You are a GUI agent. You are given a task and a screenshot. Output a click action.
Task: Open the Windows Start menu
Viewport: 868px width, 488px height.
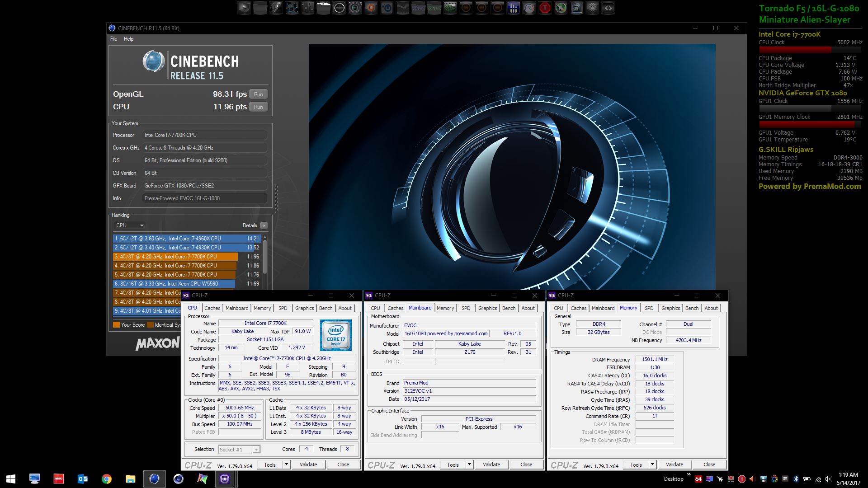click(x=11, y=479)
